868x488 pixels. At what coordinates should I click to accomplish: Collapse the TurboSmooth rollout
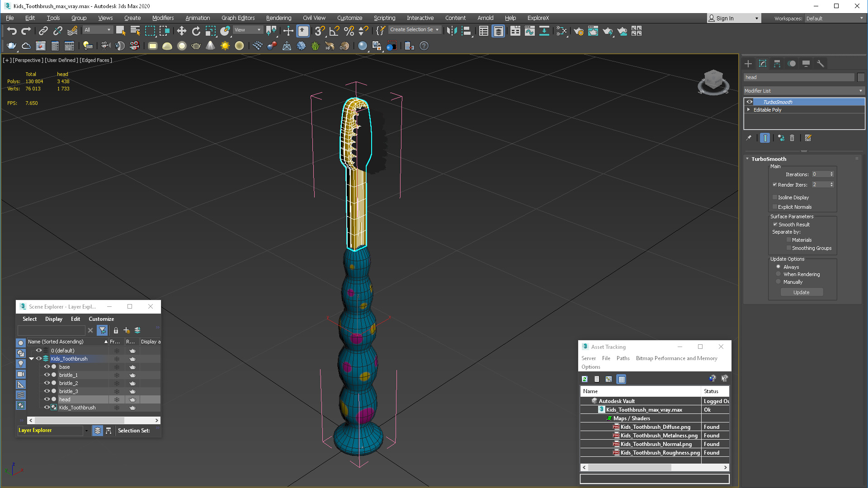[x=747, y=159]
